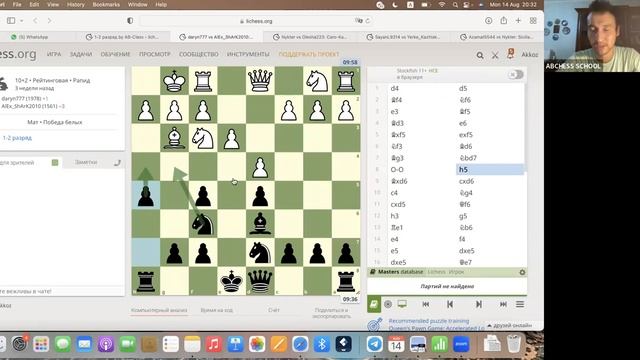
Task: Select move cxd5 in the move list
Action: [422, 204]
